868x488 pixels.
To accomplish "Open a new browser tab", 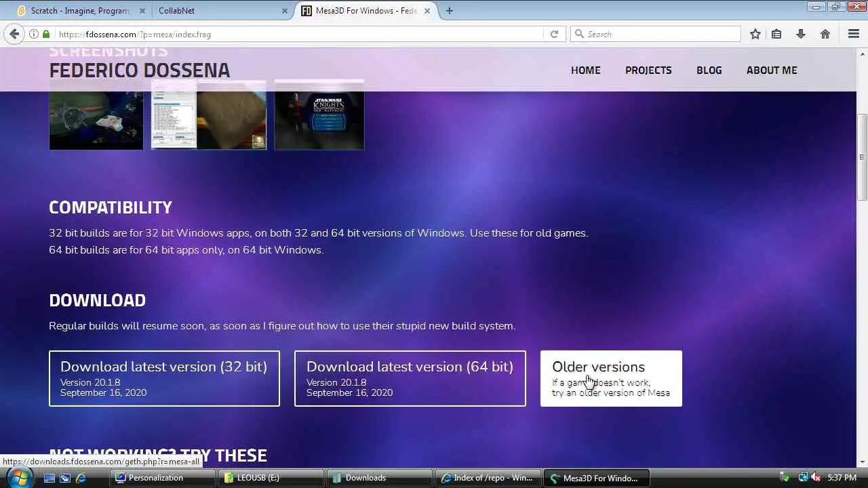I will point(449,10).
